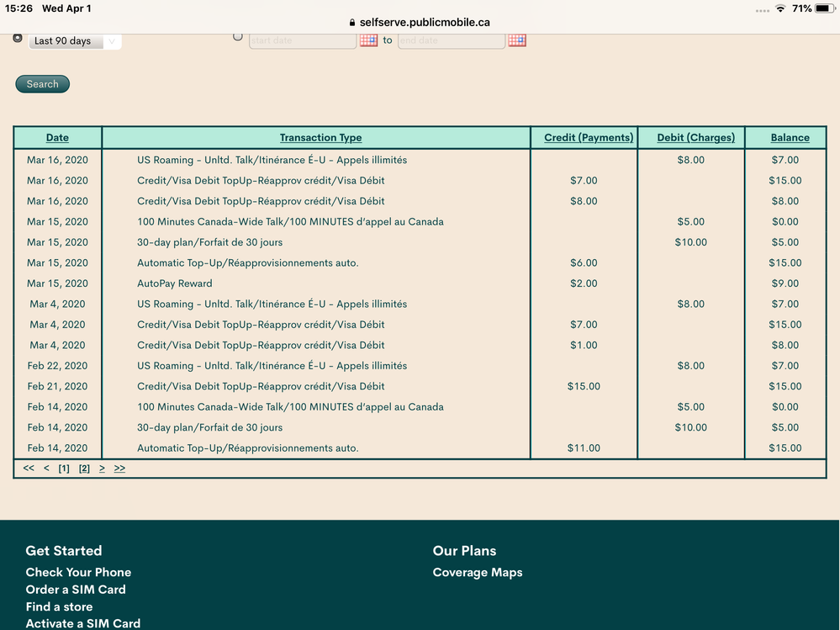This screenshot has width=840, height=630.
Task: Select the Last 90 days radio button
Action: point(18,38)
